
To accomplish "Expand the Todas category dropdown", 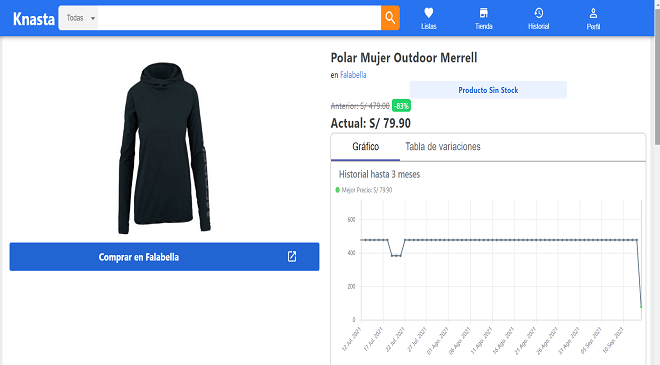I will point(80,18).
